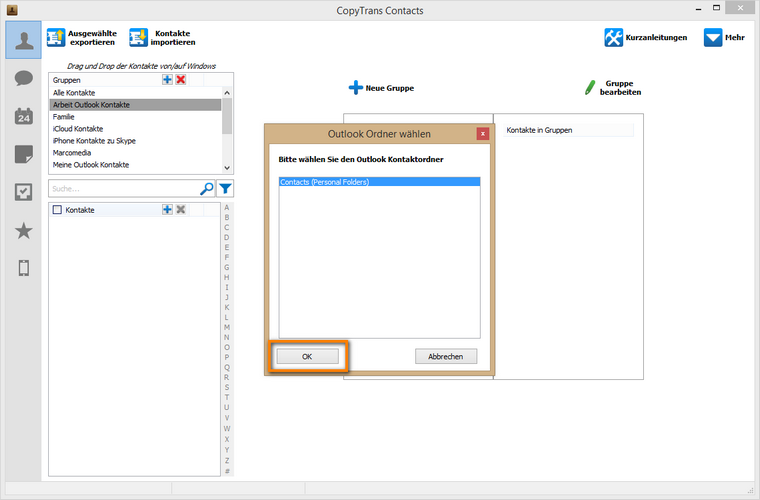Jump to letter K in alphabet index
760x500 pixels.
(x=227, y=307)
